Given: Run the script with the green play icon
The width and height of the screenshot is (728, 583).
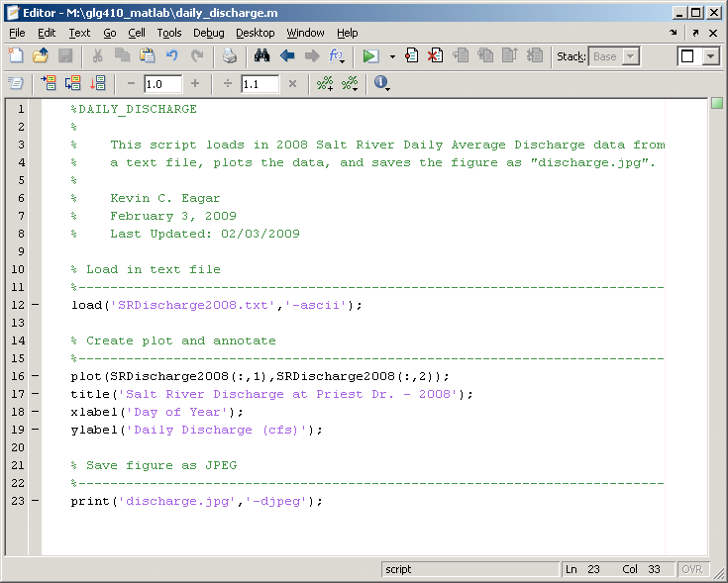Looking at the screenshot, I should click(x=370, y=56).
